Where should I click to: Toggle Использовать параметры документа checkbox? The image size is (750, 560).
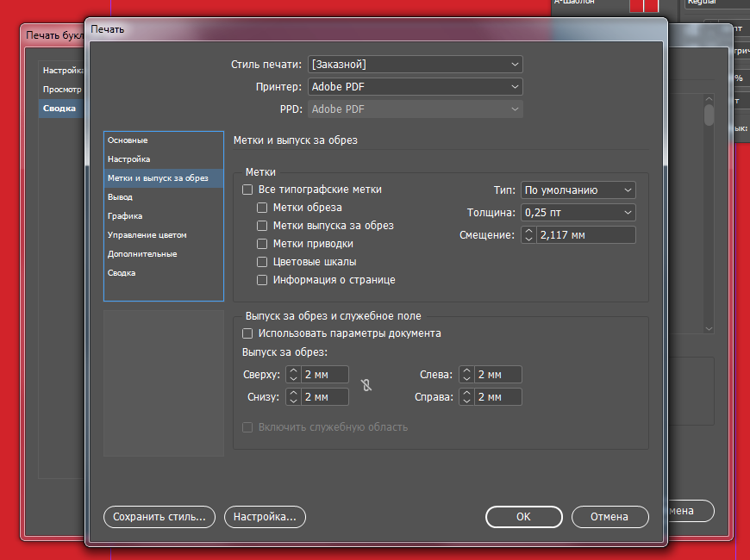[x=247, y=333]
